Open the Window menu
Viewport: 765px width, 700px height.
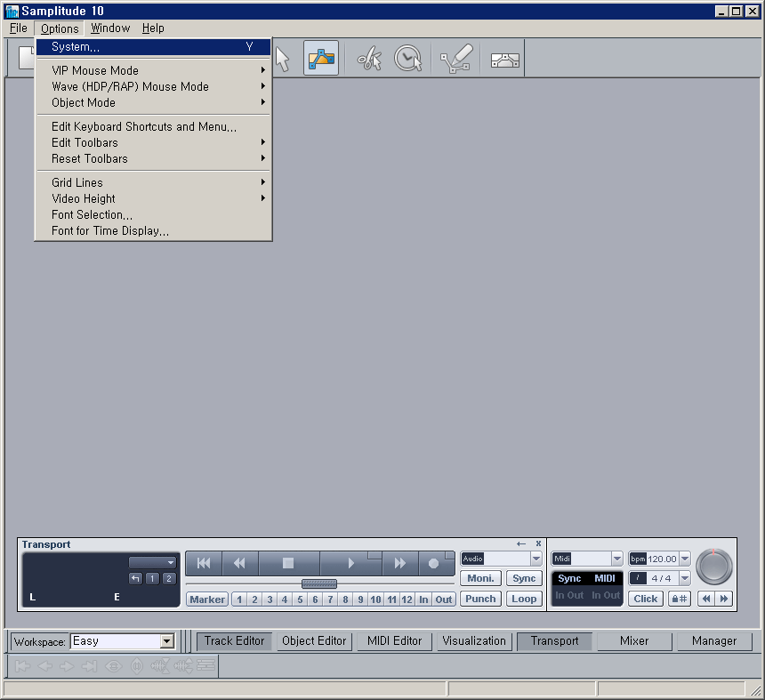click(x=110, y=28)
